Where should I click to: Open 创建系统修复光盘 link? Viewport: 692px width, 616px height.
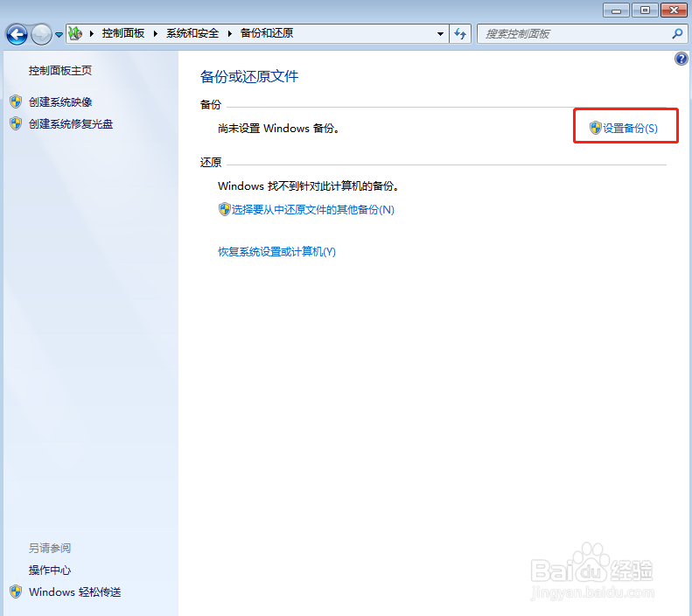coord(71,124)
